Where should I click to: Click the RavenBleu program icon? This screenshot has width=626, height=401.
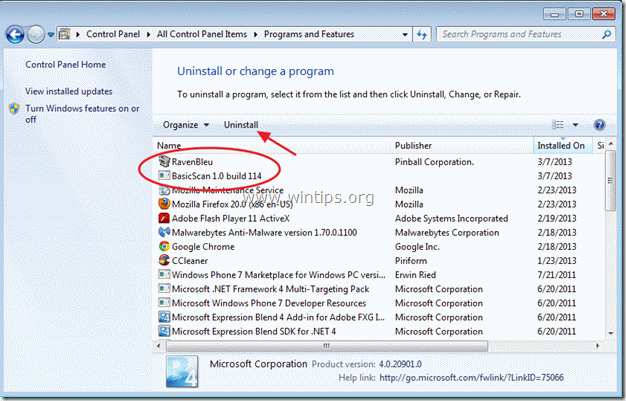coord(164,161)
